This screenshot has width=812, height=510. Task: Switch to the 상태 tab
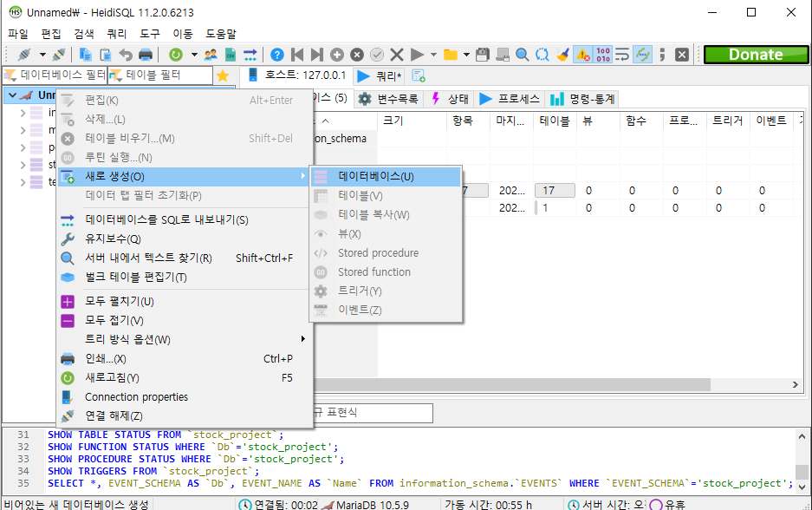pos(450,99)
